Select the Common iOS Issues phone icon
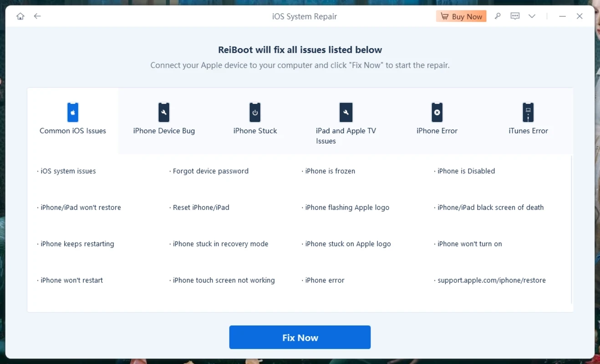This screenshot has height=364, width=600. click(73, 112)
